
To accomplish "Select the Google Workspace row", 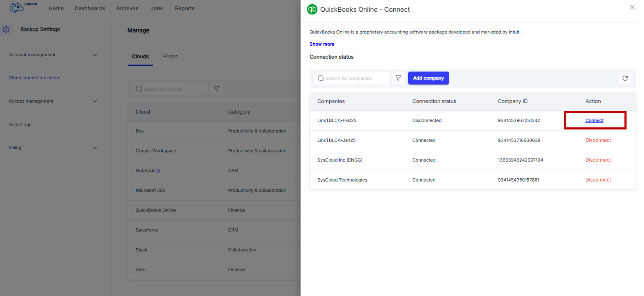I will (x=213, y=151).
